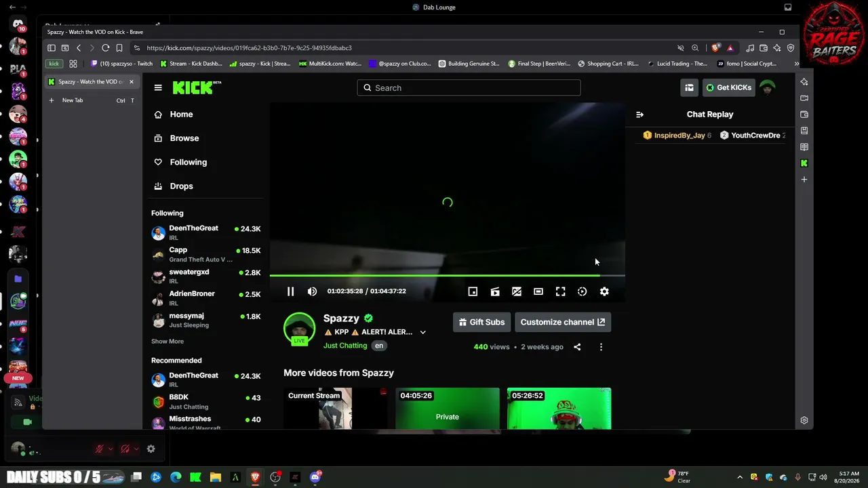This screenshot has width=868, height=488.
Task: Open playback speed control icon
Action: click(x=582, y=291)
